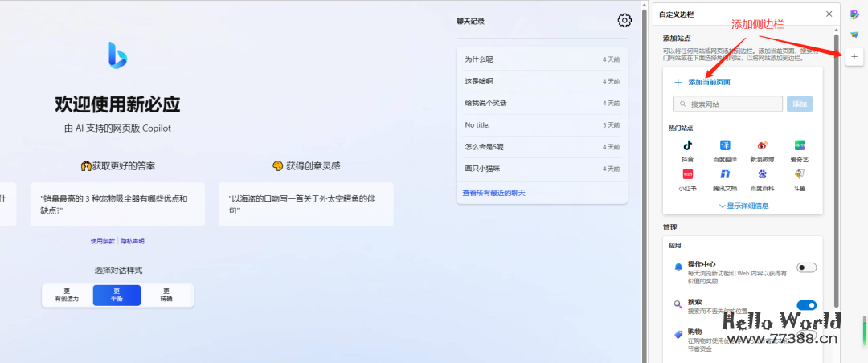Close the 自定义边栏 panel
This screenshot has height=363, width=868.
tap(829, 14)
